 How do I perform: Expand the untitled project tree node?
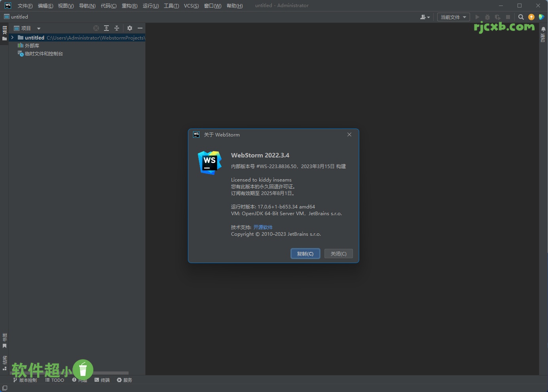[x=12, y=38]
